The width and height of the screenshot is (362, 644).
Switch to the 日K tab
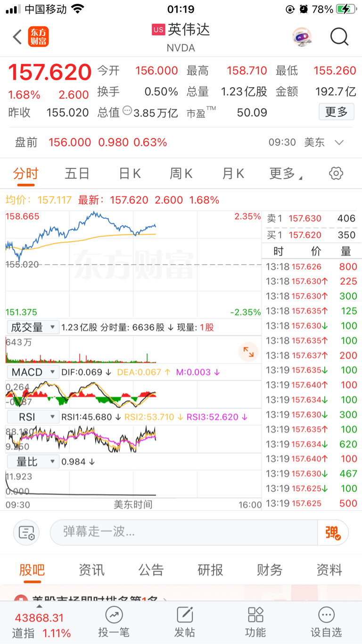tap(130, 173)
